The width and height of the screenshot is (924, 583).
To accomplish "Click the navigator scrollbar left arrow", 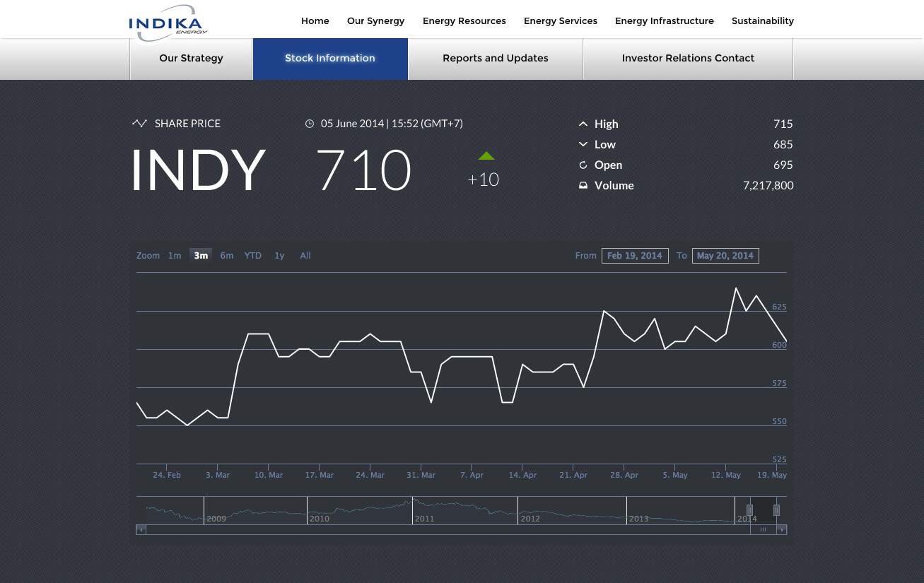I will click(141, 529).
